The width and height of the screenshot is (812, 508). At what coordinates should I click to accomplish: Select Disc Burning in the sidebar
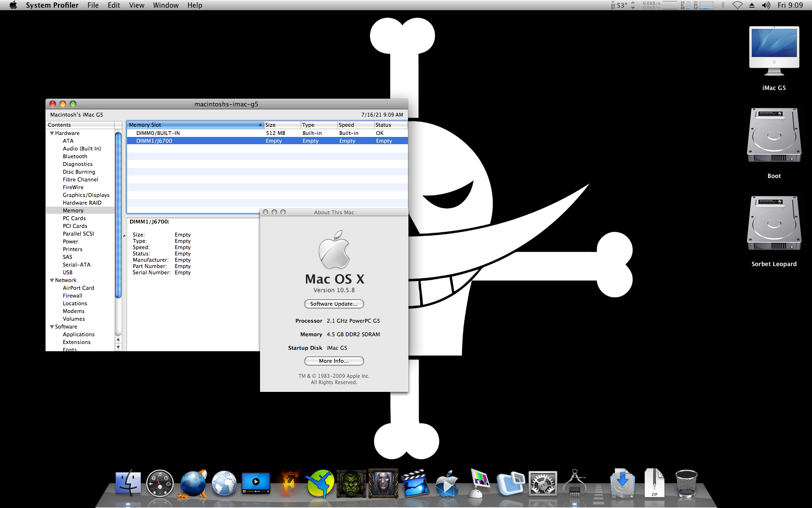coord(79,172)
